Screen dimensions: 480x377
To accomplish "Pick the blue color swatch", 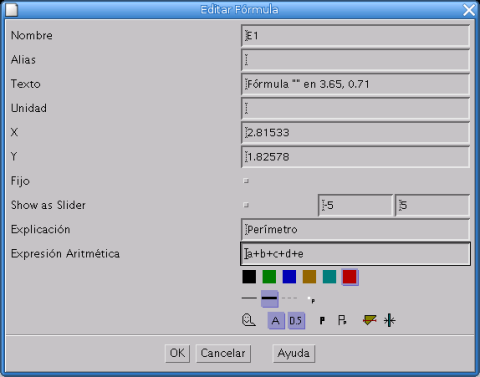I will tap(289, 277).
